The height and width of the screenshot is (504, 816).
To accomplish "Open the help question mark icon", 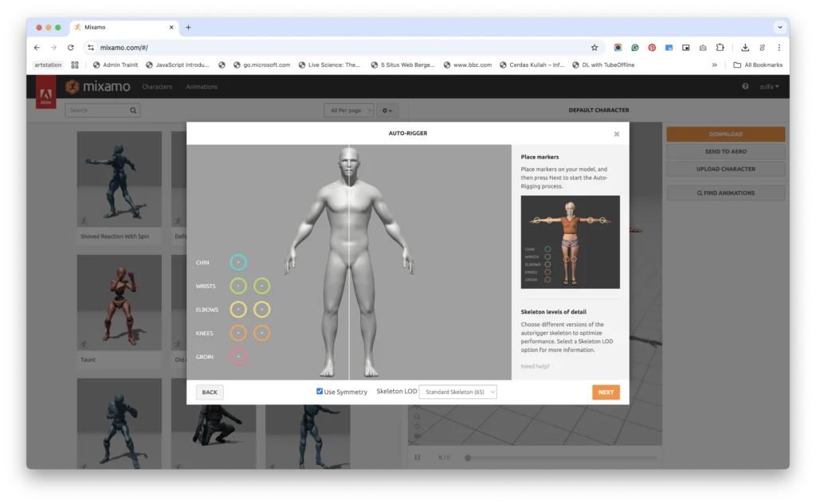I will (x=745, y=87).
